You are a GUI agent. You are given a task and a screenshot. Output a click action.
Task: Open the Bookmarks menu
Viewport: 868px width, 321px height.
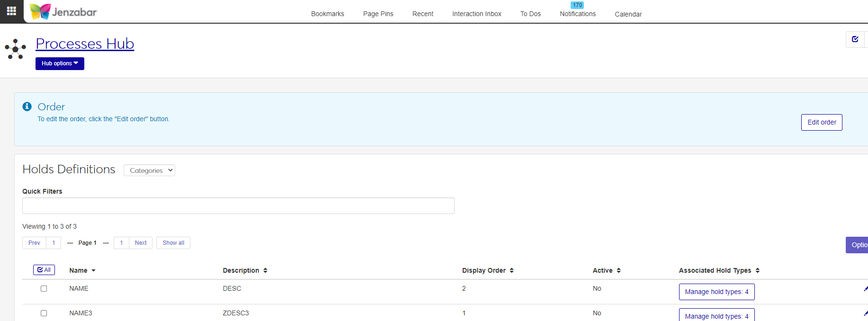[327, 14]
